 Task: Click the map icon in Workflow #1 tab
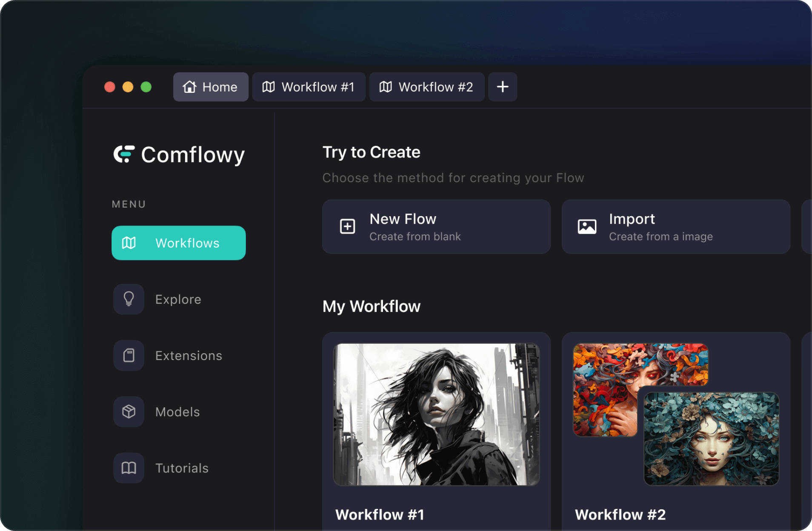pyautogui.click(x=269, y=87)
